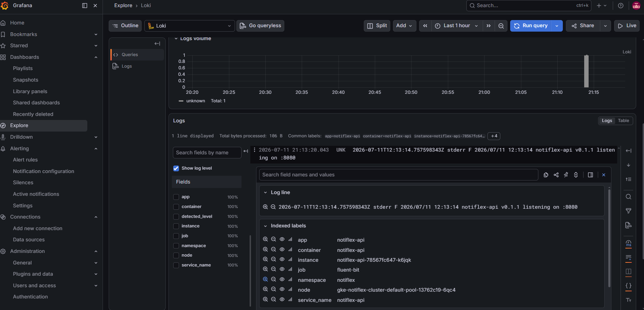Open the Run query dropdown arrow
Viewport: 644px width, 310px height.
point(557,26)
